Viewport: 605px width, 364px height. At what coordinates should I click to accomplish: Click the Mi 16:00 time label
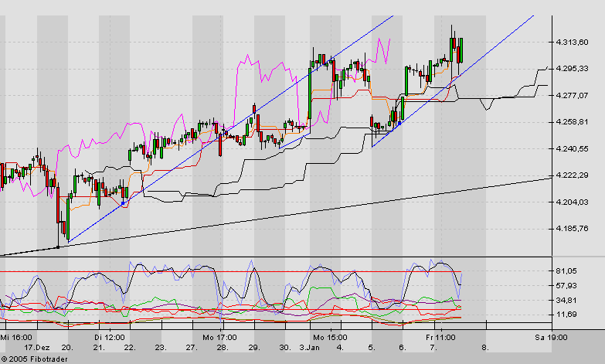tap(16, 338)
